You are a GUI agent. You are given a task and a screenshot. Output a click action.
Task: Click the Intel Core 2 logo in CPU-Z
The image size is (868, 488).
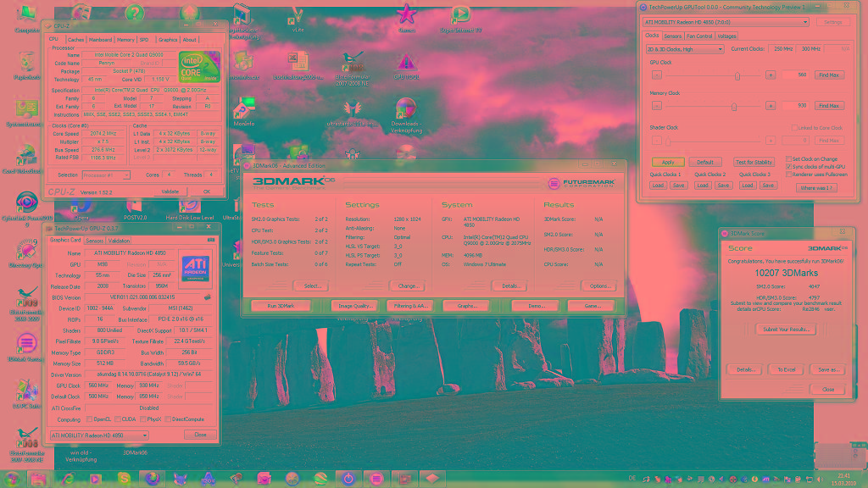click(199, 67)
